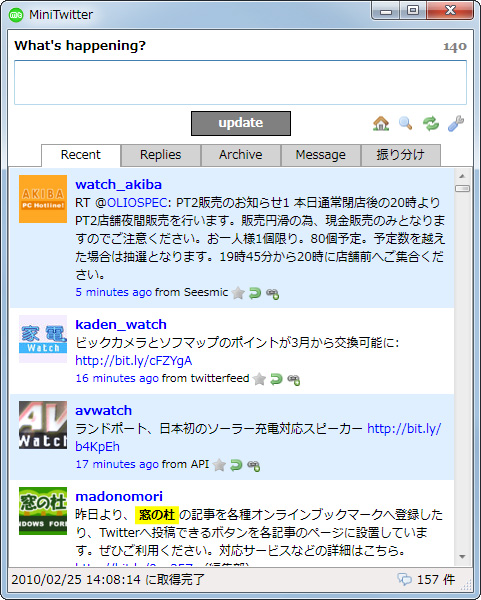Favorite the avwatch tweet with the star

click(x=219, y=465)
